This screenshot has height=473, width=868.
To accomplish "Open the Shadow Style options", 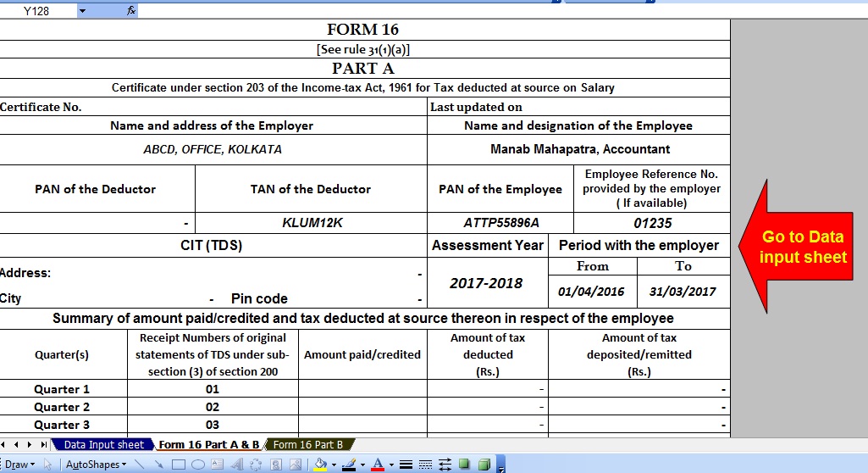I will coord(464,465).
